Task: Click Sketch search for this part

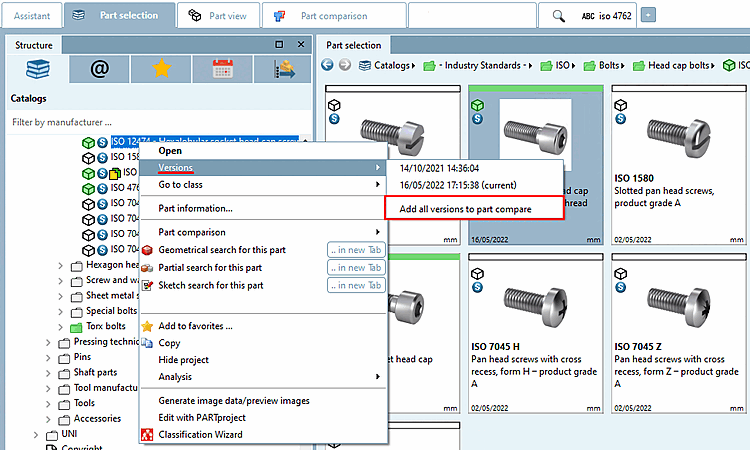Action: point(210,285)
